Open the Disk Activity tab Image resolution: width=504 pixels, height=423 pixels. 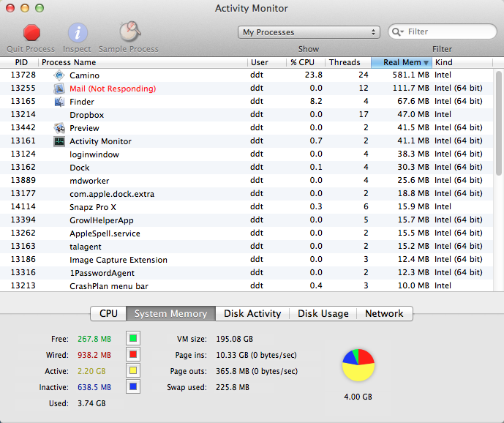tap(252, 314)
